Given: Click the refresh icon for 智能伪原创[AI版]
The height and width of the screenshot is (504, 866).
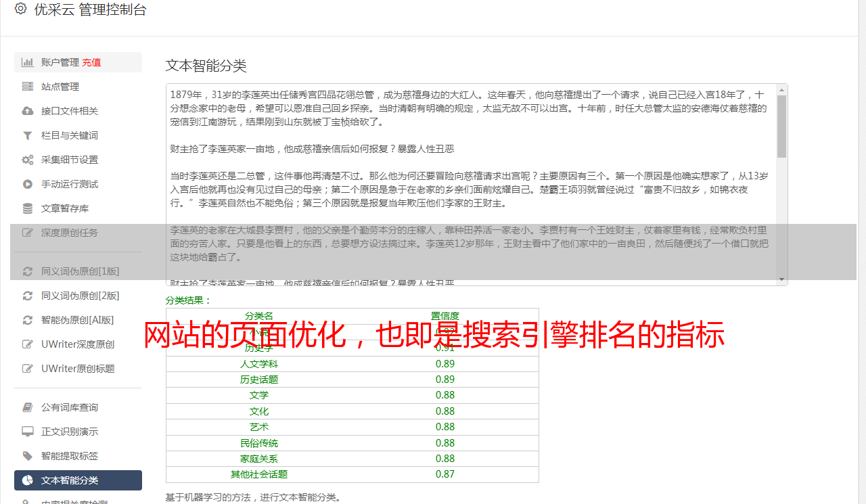Looking at the screenshot, I should pyautogui.click(x=28, y=320).
